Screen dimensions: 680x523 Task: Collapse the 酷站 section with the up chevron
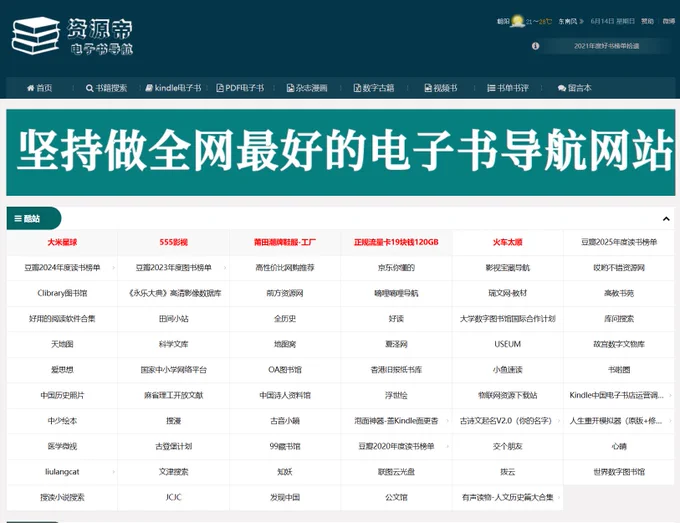[666, 219]
